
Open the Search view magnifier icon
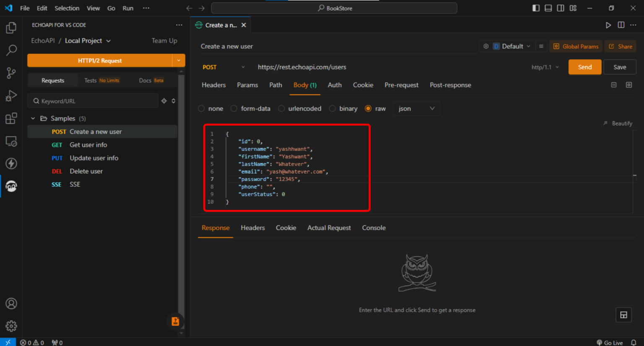point(11,50)
